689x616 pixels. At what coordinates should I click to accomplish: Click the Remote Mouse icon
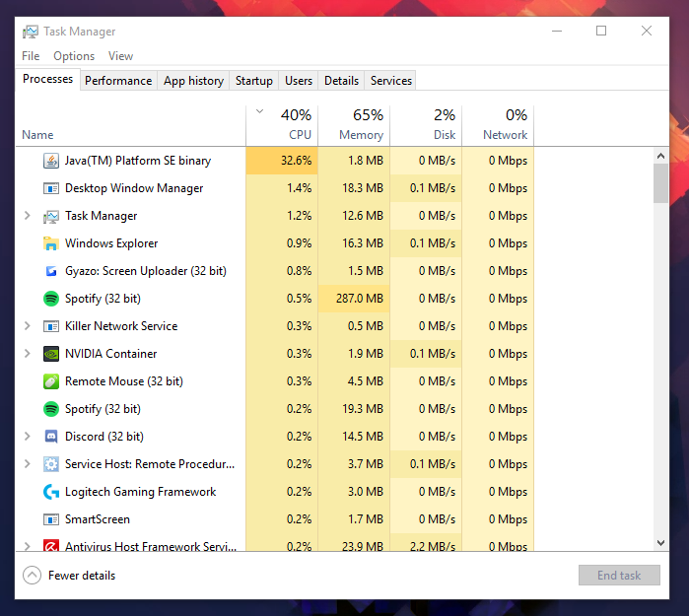(51, 381)
